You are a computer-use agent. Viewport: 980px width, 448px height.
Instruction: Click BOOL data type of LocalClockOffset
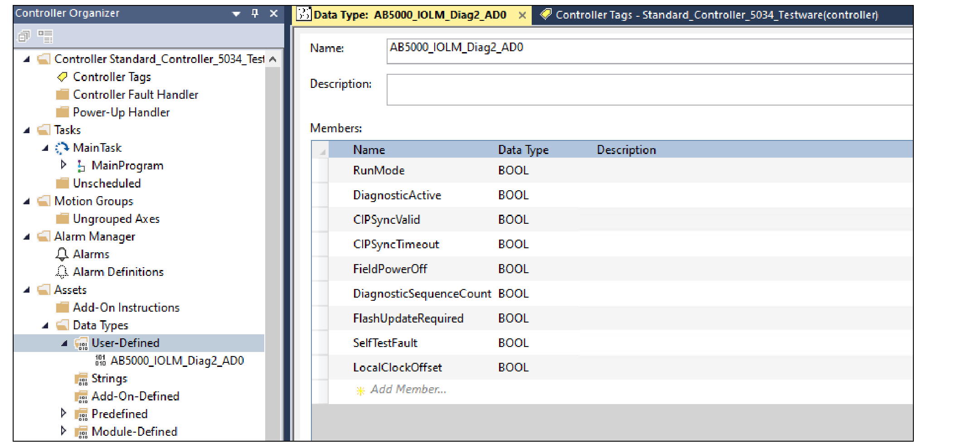tap(513, 367)
